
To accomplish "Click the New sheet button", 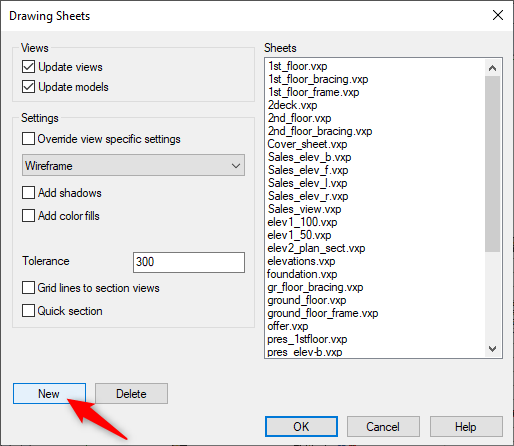I will coord(49,394).
